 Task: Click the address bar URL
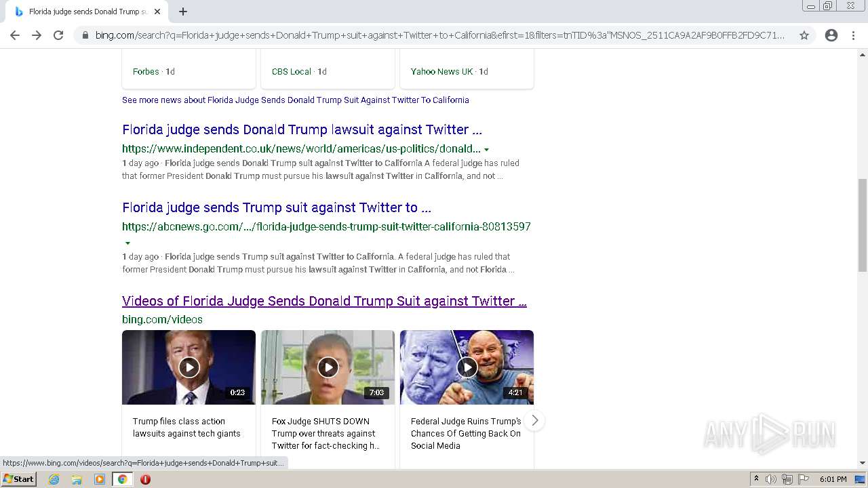point(439,35)
